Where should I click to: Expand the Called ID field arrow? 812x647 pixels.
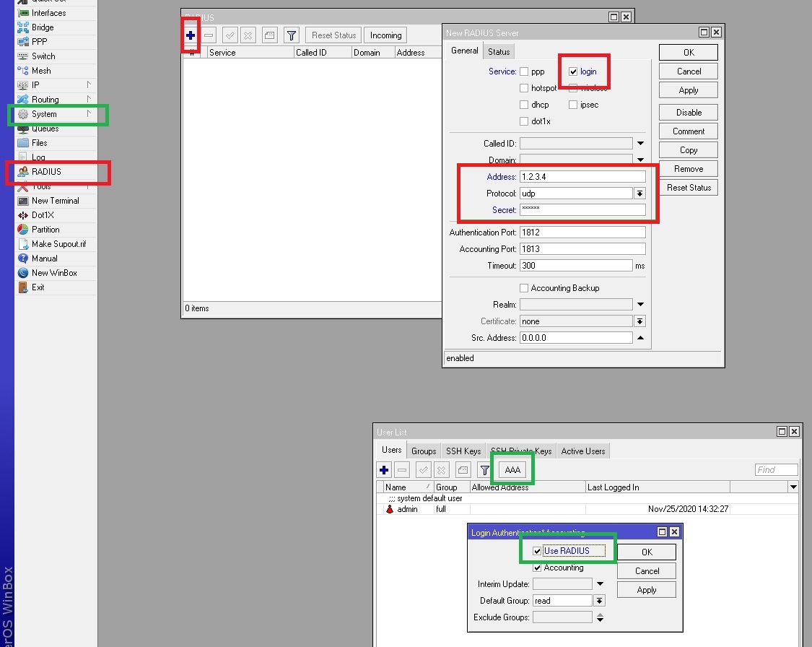pyautogui.click(x=641, y=144)
